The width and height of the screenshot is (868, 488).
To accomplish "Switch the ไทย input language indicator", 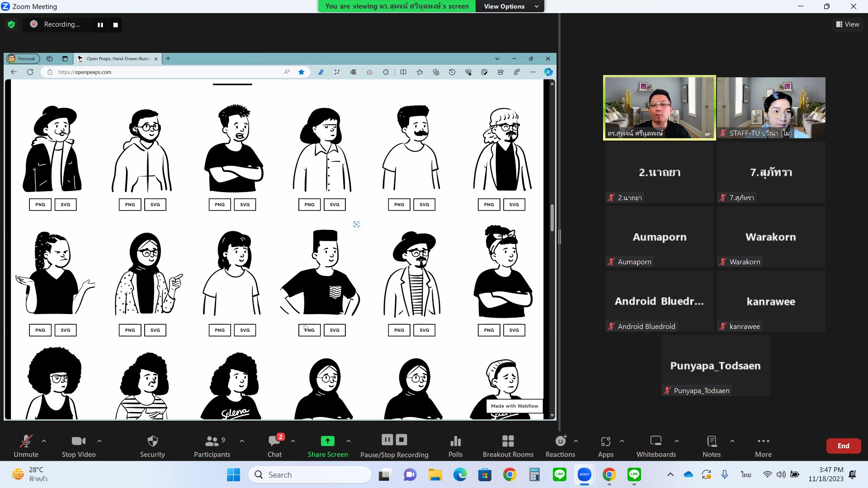I will [746, 474].
